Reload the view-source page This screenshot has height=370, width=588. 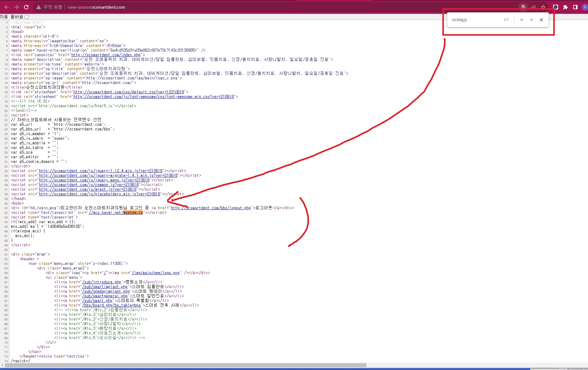26,7
